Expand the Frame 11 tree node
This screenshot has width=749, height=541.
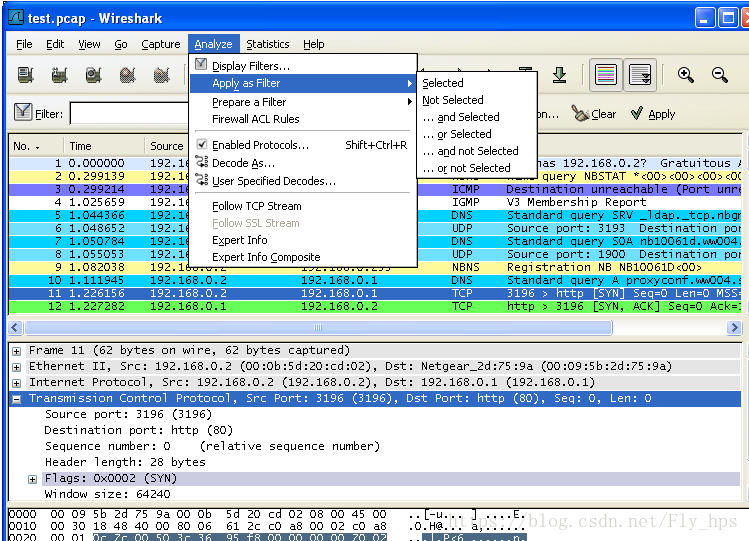pyautogui.click(x=17, y=351)
